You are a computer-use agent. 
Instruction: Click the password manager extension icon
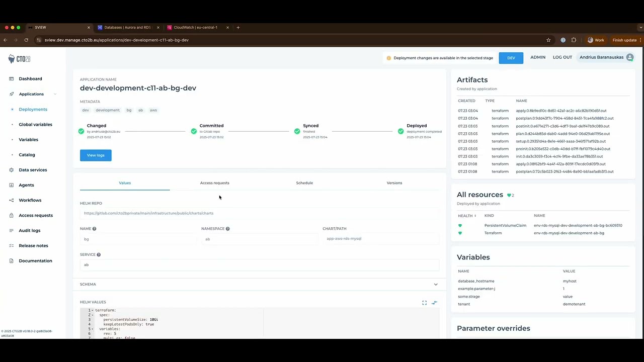(563, 40)
